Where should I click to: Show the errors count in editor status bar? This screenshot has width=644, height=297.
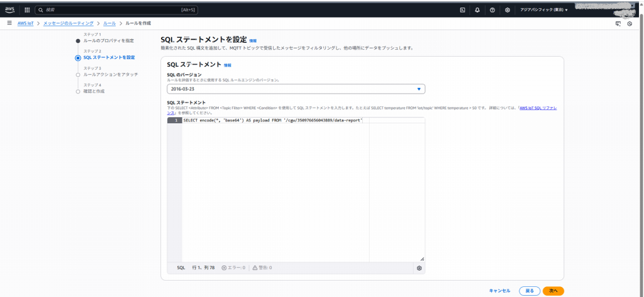(x=233, y=267)
